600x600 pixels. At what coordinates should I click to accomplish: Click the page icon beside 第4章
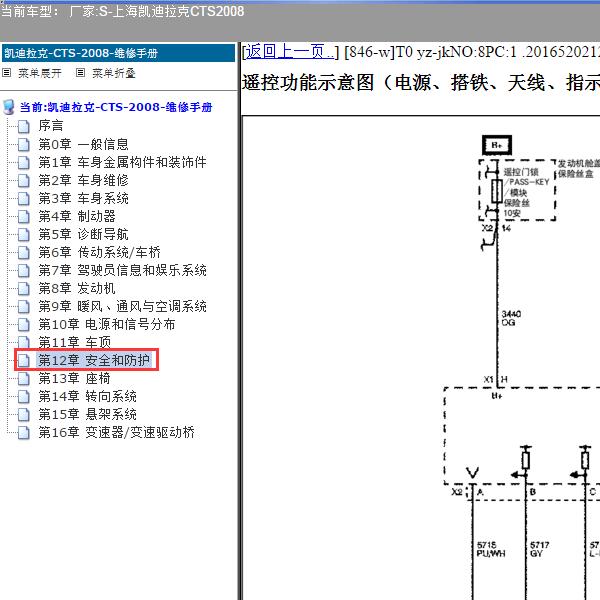click(24, 217)
